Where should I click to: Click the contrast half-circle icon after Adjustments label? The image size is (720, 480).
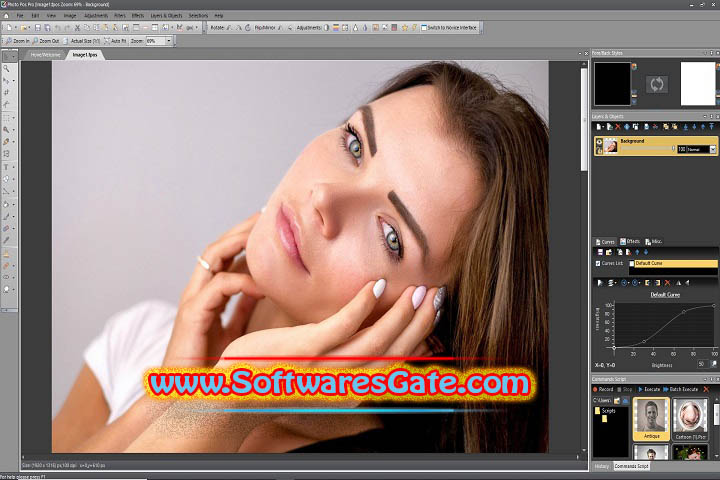tap(326, 28)
